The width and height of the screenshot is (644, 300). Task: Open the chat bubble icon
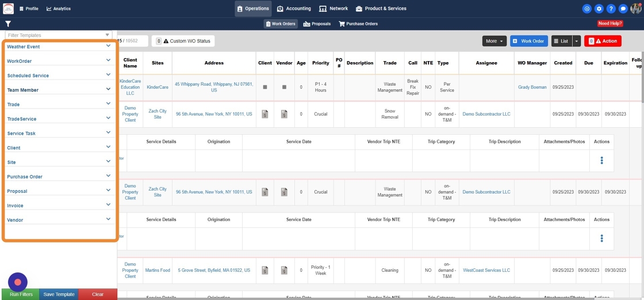click(x=623, y=9)
